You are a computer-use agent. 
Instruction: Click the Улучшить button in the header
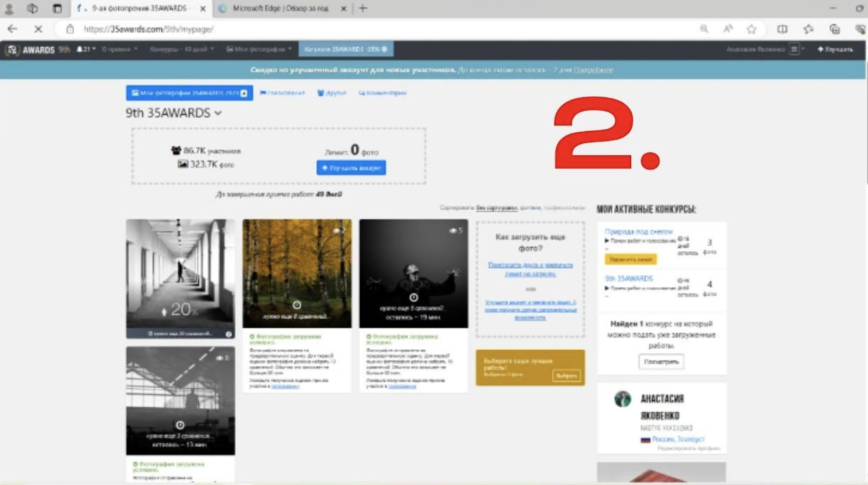pos(836,49)
